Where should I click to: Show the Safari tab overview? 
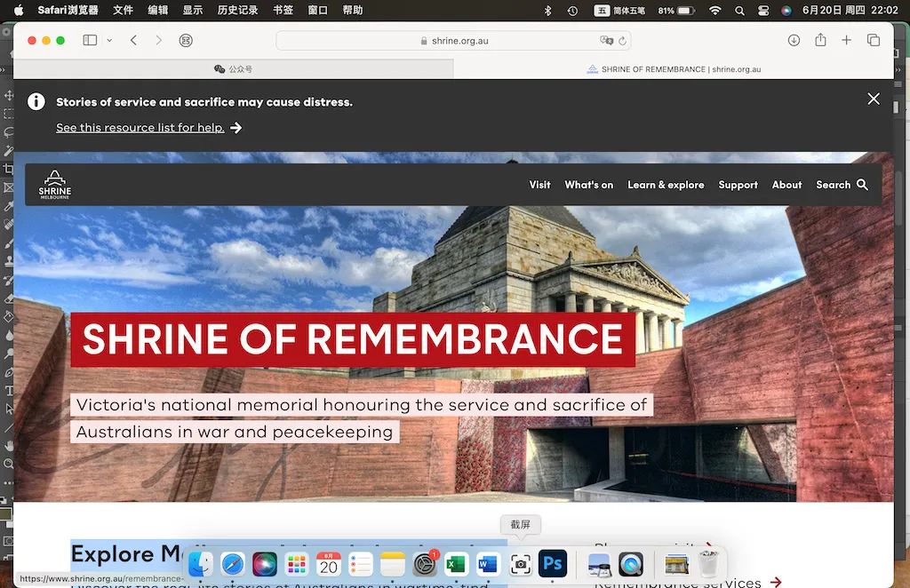(874, 40)
